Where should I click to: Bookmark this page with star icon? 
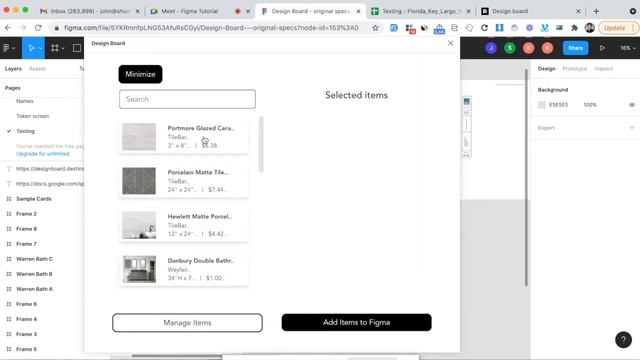pyautogui.click(x=375, y=28)
